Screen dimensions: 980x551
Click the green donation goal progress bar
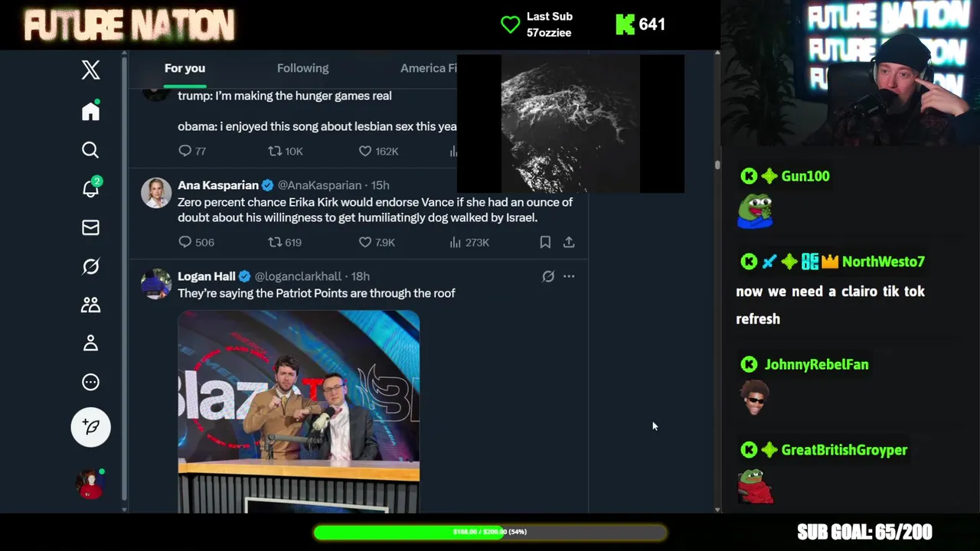[x=490, y=532]
